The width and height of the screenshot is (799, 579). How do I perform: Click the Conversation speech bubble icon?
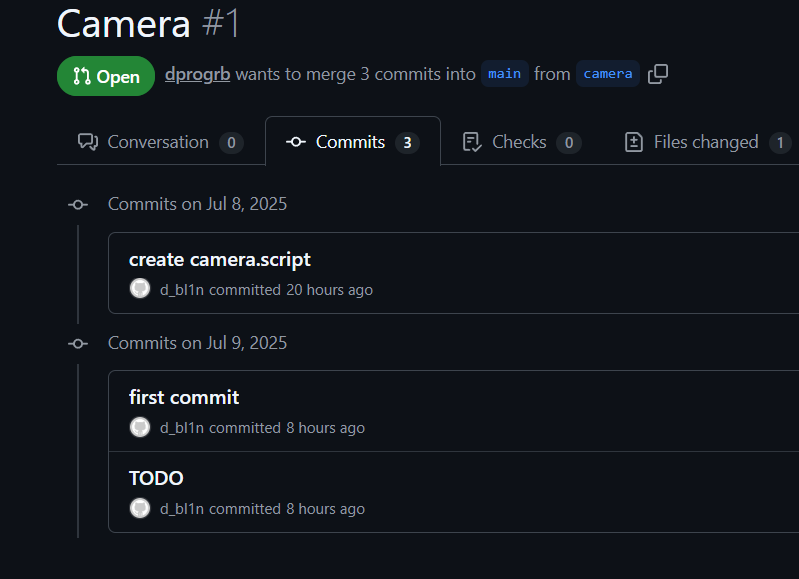(x=88, y=142)
